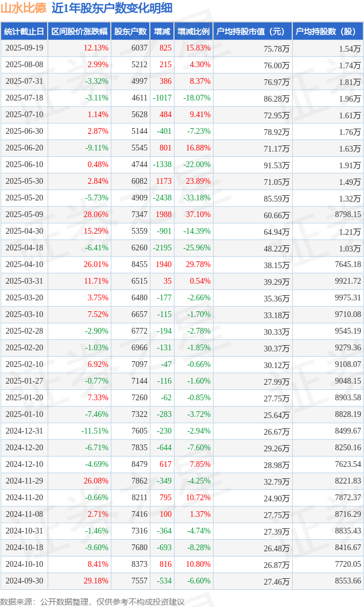The image size is (364, 607).
Task: Select the -2438 shareholder change cell
Action: pos(162,198)
